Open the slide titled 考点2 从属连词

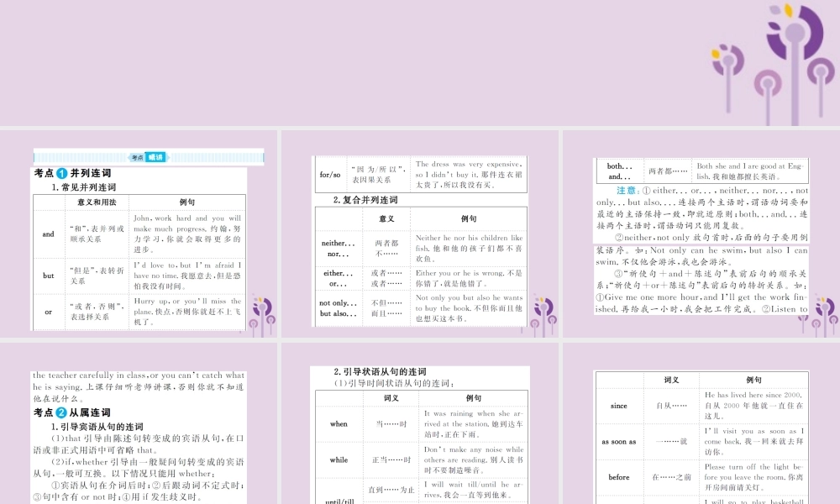click(139, 423)
